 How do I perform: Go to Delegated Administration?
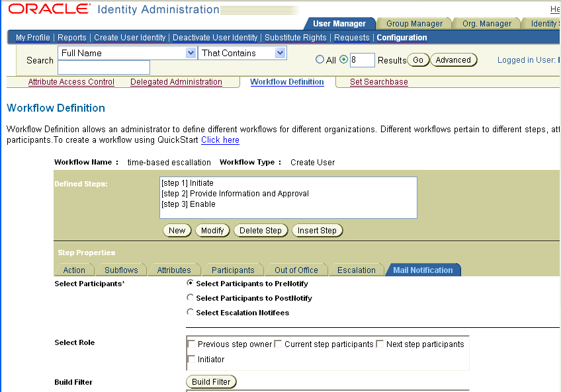pos(176,82)
